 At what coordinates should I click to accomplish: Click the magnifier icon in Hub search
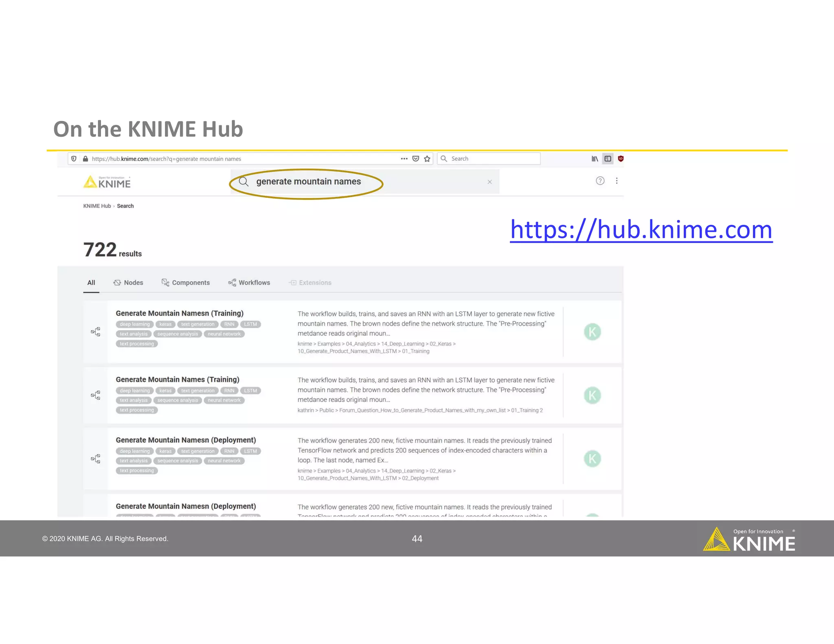point(244,182)
